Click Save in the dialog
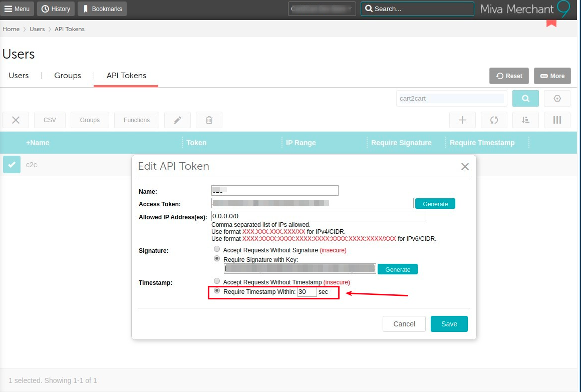The height and width of the screenshot is (392, 581). pos(449,324)
